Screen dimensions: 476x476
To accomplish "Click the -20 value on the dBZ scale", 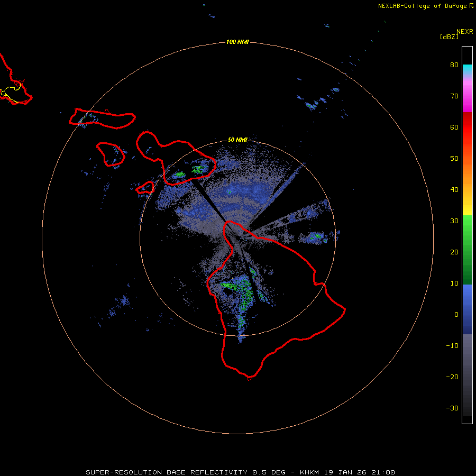I will tap(452, 377).
